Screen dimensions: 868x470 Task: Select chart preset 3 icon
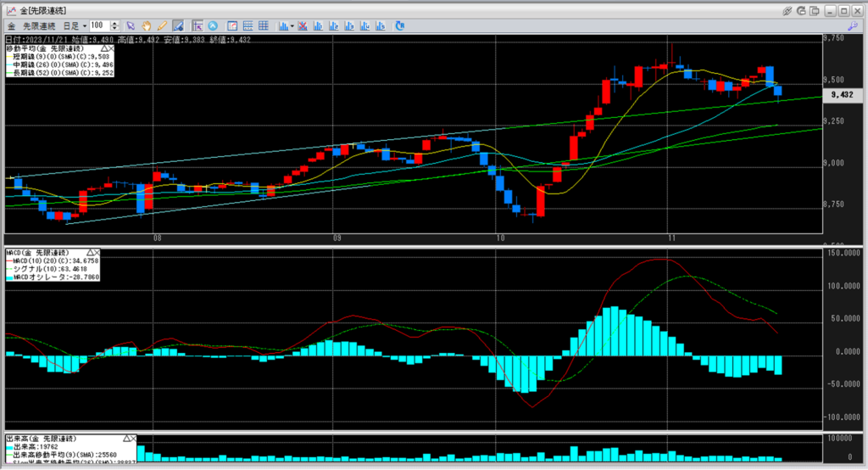click(349, 26)
